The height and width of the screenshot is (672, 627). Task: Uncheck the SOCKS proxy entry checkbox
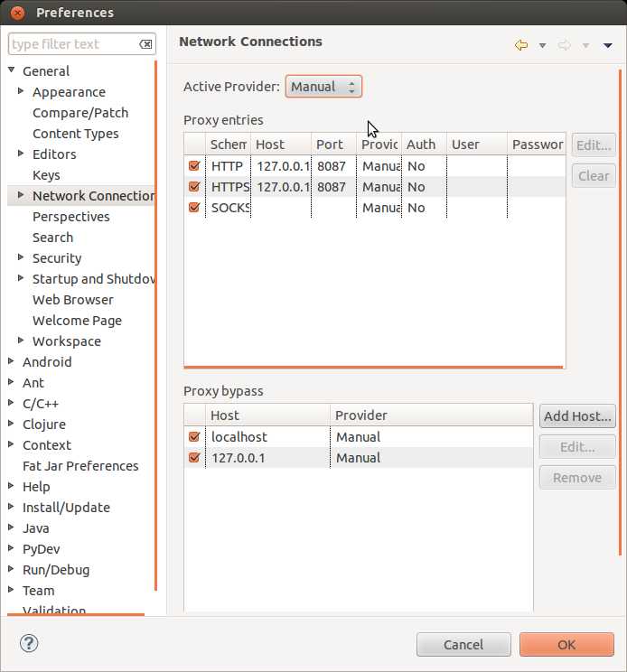tap(194, 208)
